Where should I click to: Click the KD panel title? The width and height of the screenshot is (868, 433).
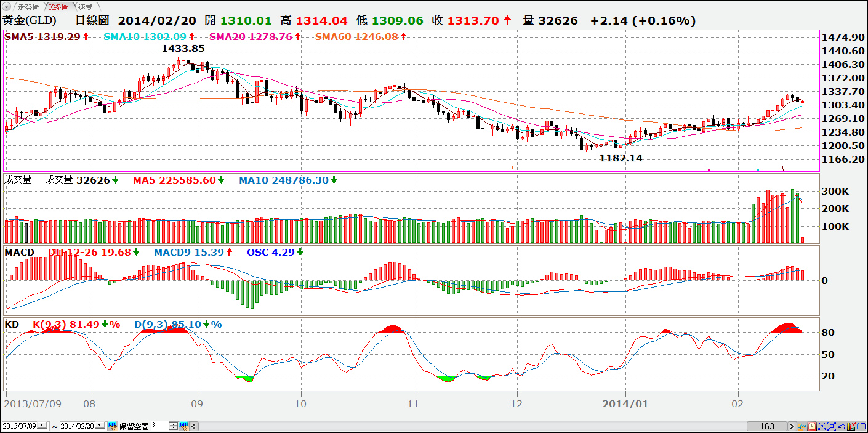(12, 324)
